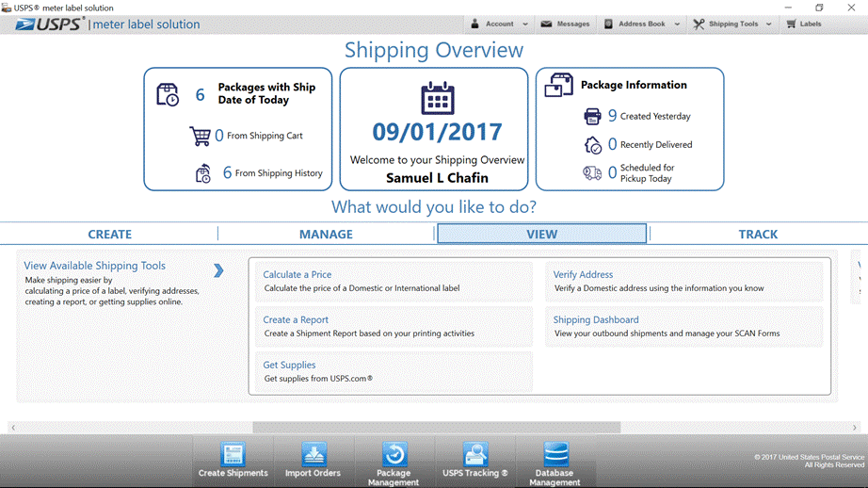Click 'Get supplies from USPS.com' description
The image size is (868, 488).
[x=318, y=379]
